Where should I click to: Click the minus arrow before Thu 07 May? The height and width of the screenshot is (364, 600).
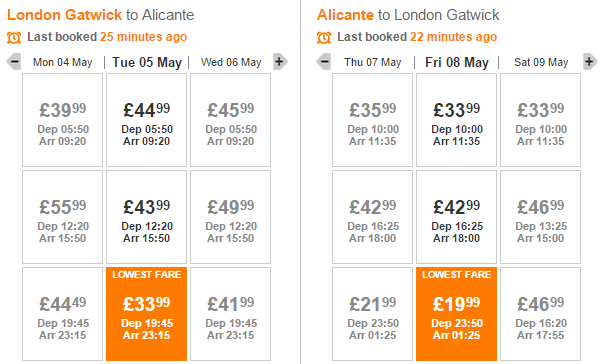tap(324, 62)
